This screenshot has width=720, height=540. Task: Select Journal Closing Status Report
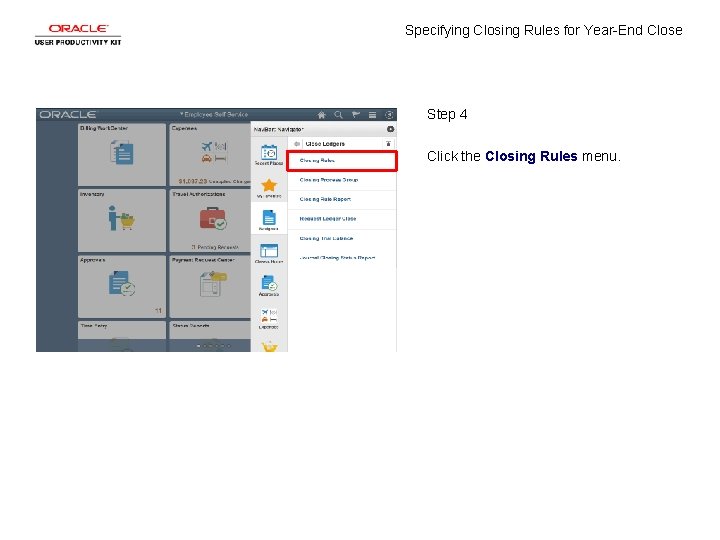click(342, 258)
